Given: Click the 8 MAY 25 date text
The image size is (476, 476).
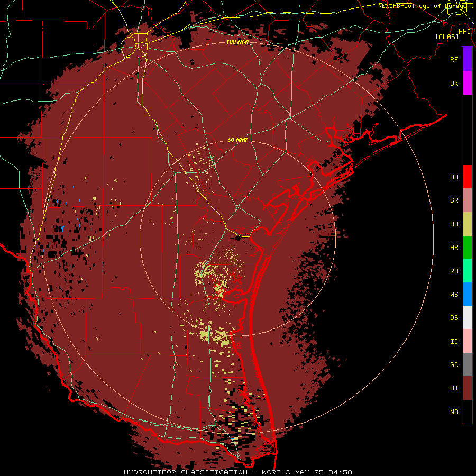Looking at the screenshot, I should (x=305, y=472).
